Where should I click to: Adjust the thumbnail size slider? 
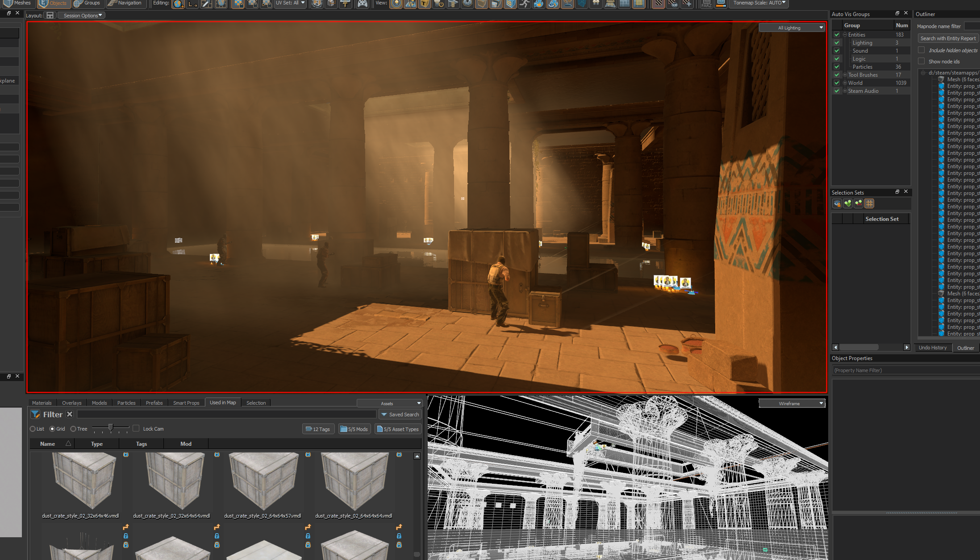[x=111, y=428]
